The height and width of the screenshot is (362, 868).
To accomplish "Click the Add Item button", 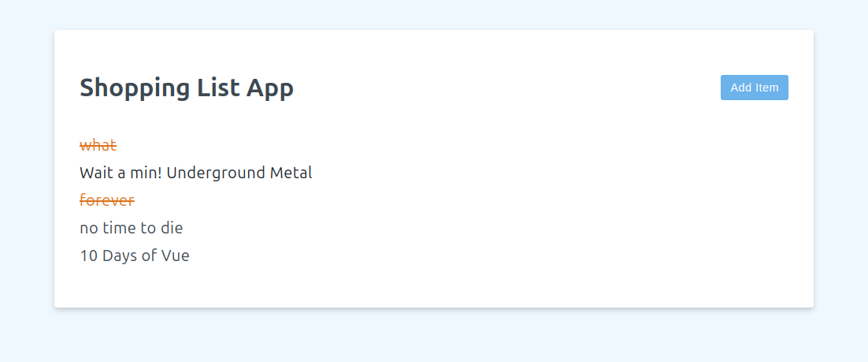I will (x=754, y=88).
